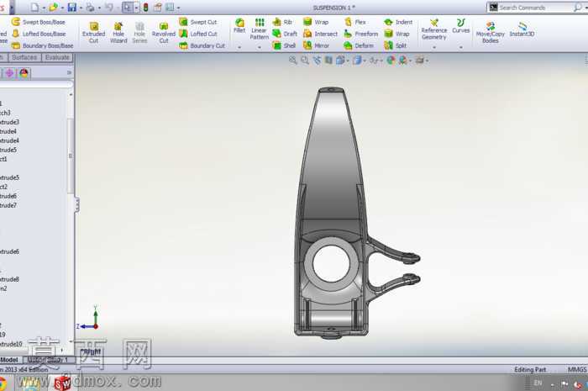Select the Intersect tool
The width and height of the screenshot is (588, 391).
click(x=320, y=34)
